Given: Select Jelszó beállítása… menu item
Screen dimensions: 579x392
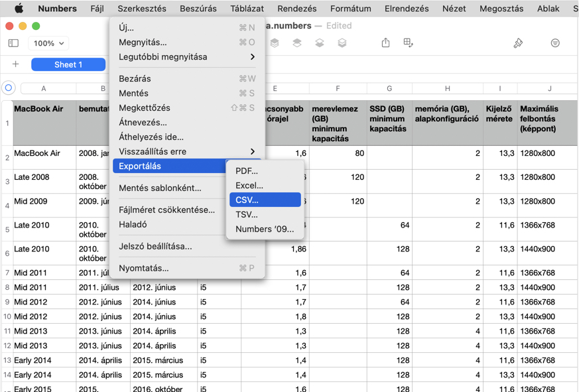Looking at the screenshot, I should pos(187,247).
